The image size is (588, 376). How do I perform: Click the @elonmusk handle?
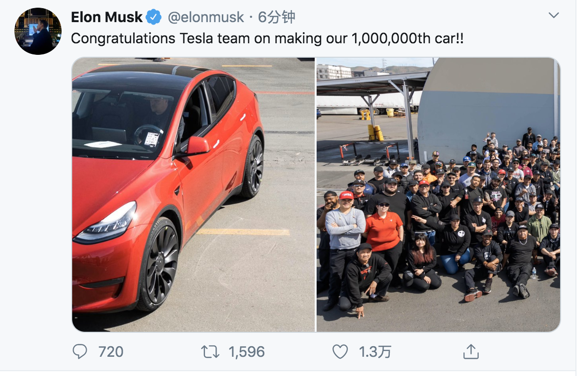(x=206, y=17)
